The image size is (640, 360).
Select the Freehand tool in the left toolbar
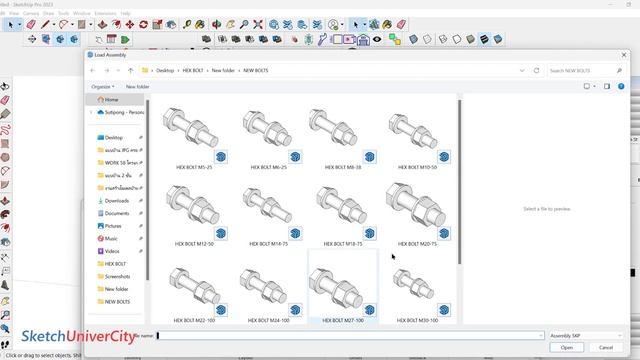coord(5,130)
